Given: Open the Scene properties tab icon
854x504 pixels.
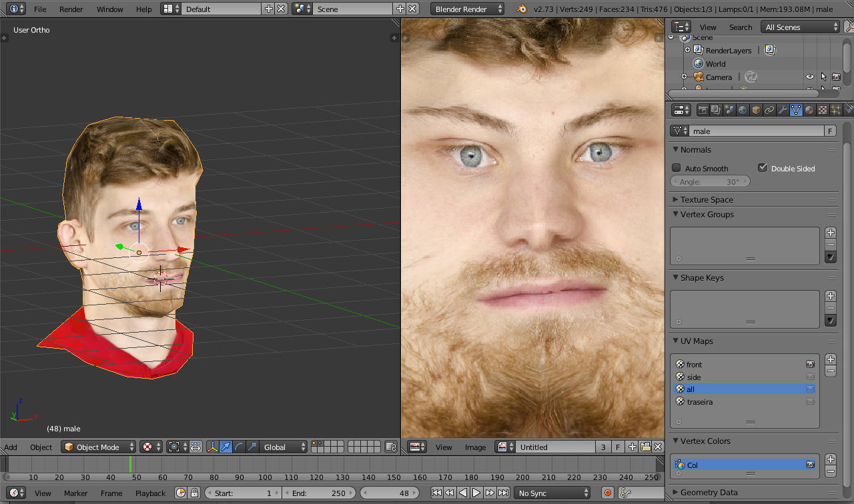Looking at the screenshot, I should tap(729, 110).
